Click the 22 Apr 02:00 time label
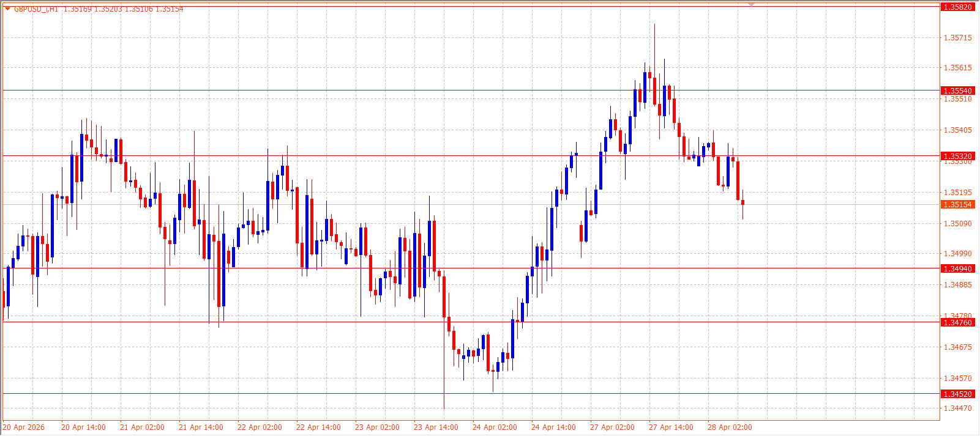Viewport: 980px width, 436px height. pos(260,427)
